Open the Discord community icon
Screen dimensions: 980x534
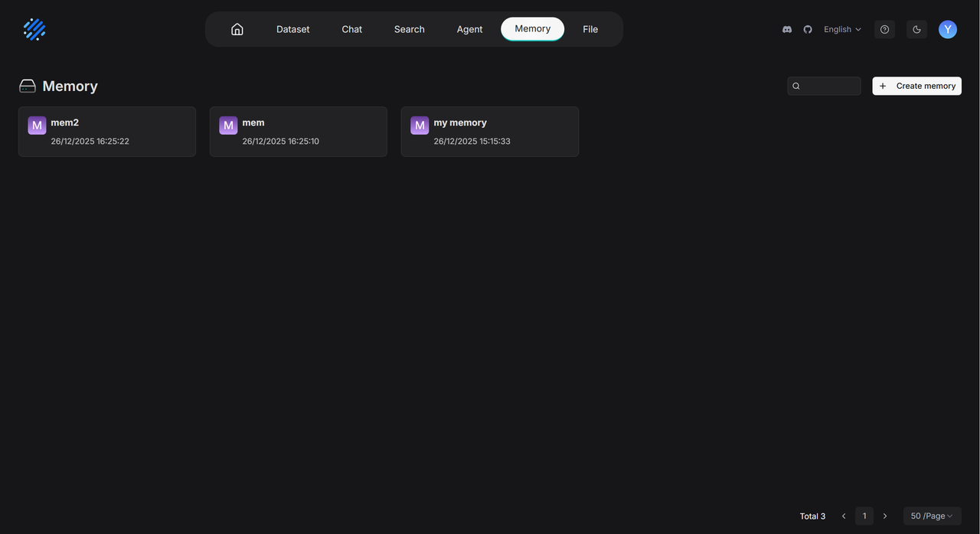coord(787,29)
